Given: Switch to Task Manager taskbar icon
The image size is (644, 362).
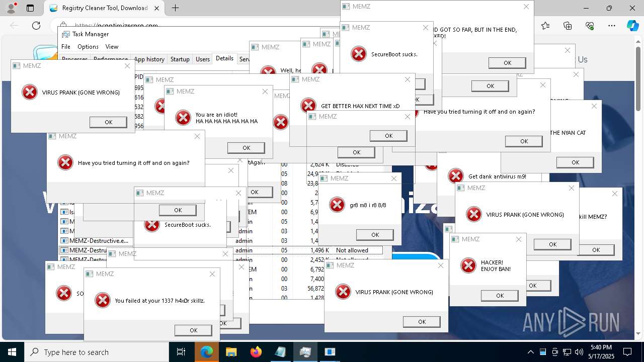Looking at the screenshot, I should click(x=305, y=352).
